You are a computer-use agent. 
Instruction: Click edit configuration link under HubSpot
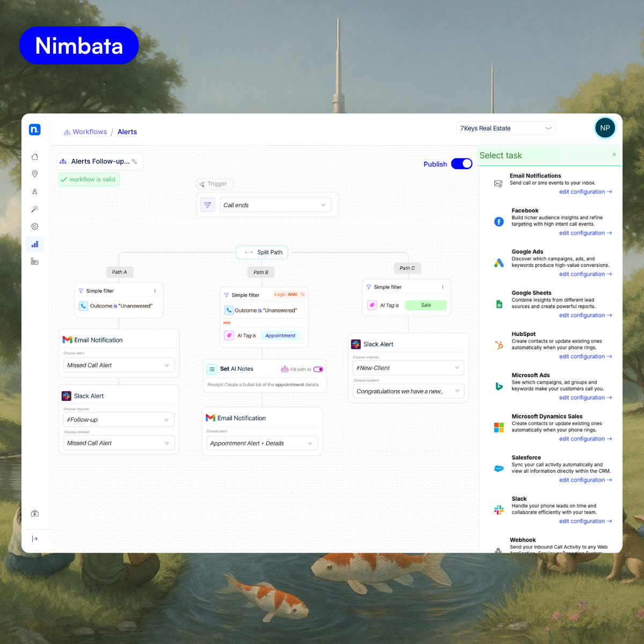[x=585, y=356]
